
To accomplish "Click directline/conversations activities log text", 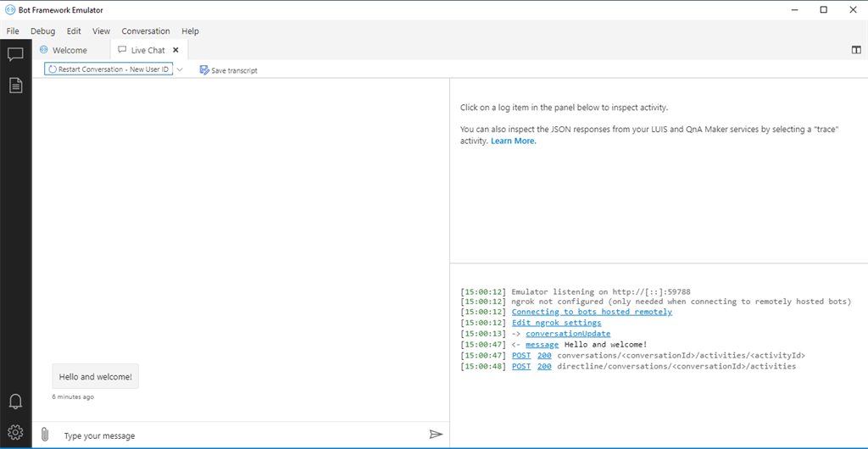I will [676, 366].
